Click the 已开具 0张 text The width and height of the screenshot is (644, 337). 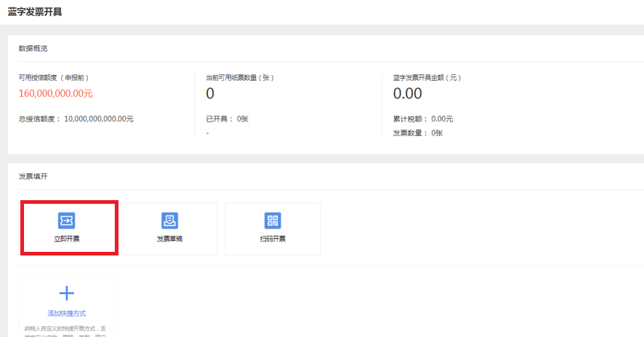[x=227, y=119]
